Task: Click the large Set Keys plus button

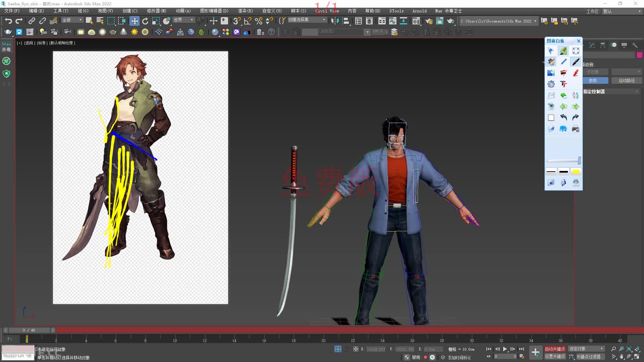Action: [x=536, y=353]
